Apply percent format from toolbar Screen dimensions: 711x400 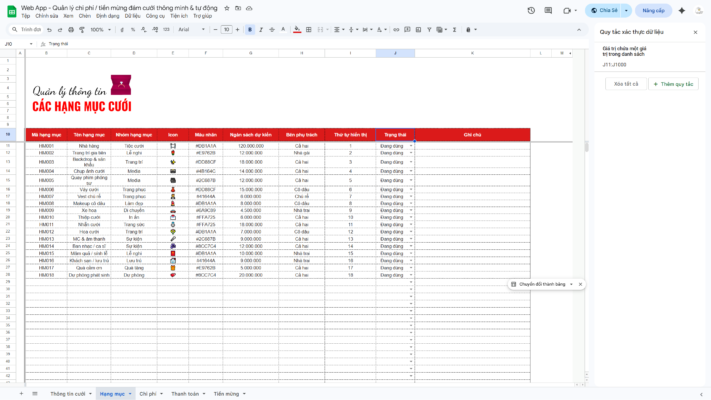click(x=133, y=29)
